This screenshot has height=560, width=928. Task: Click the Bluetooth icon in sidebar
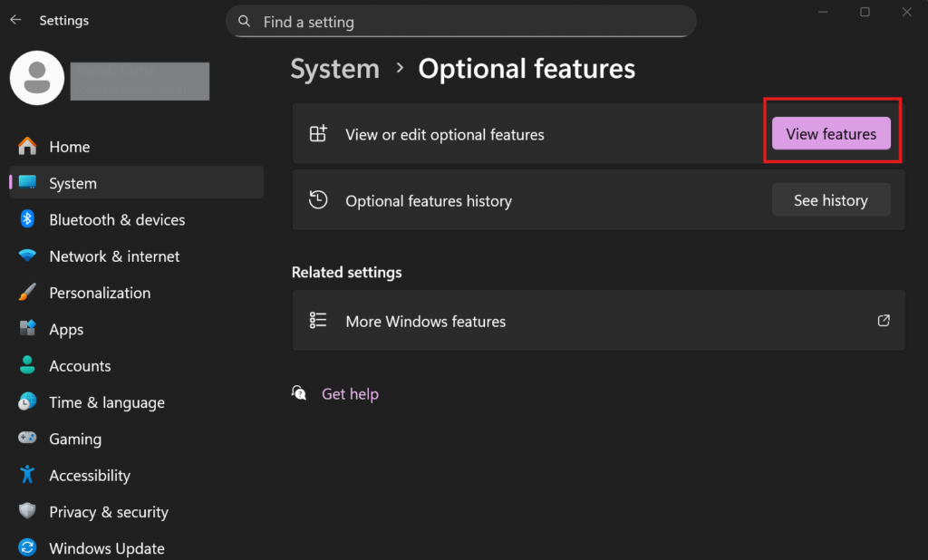click(x=27, y=219)
